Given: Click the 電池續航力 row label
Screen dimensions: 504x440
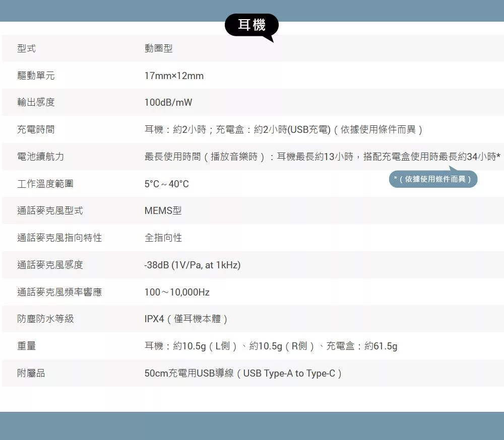Looking at the screenshot, I should (40, 157).
